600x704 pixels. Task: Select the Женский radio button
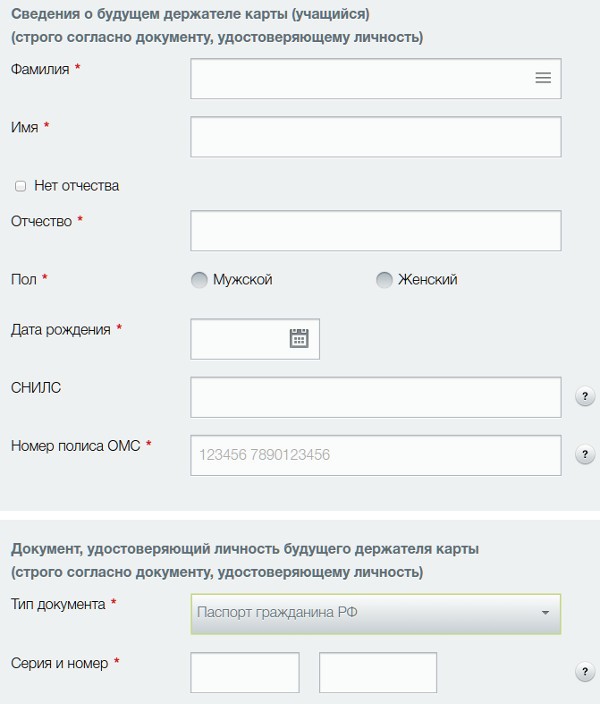coord(384,280)
